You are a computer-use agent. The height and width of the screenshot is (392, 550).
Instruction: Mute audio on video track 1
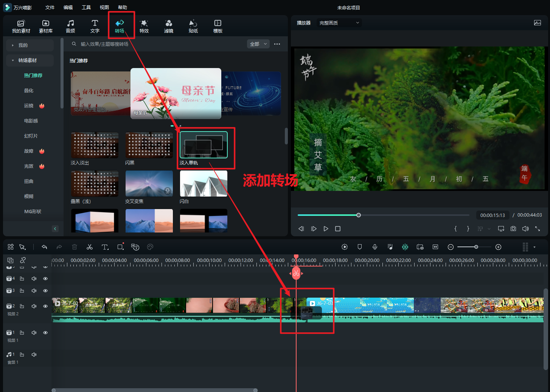pos(34,333)
